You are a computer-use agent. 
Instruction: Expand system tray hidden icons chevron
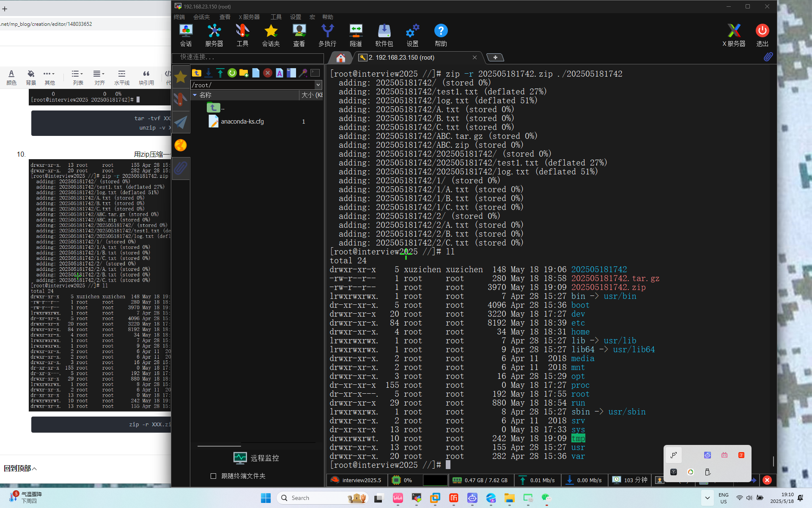point(707,498)
